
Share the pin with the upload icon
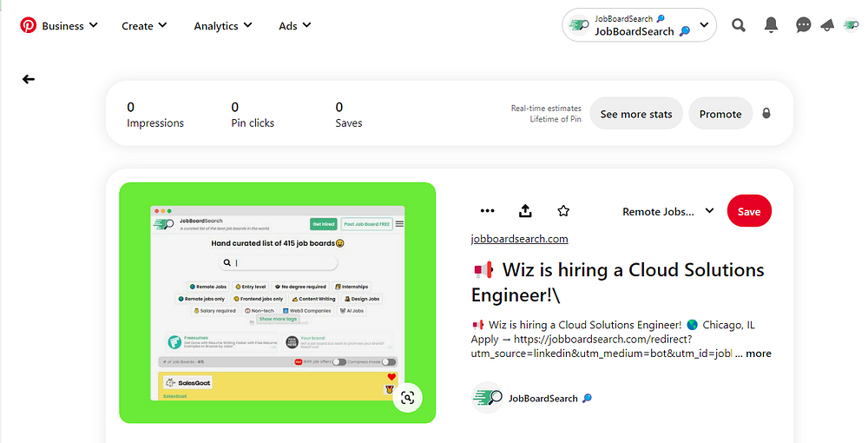pyautogui.click(x=525, y=211)
